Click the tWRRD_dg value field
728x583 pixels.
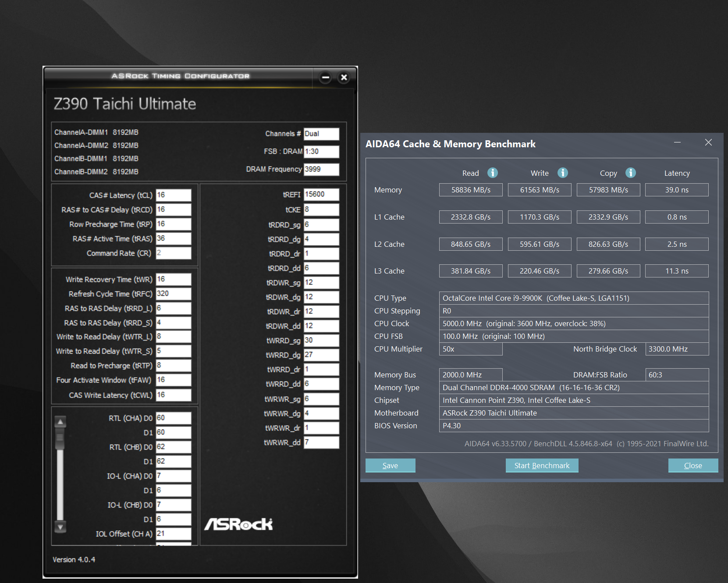pyautogui.click(x=322, y=355)
